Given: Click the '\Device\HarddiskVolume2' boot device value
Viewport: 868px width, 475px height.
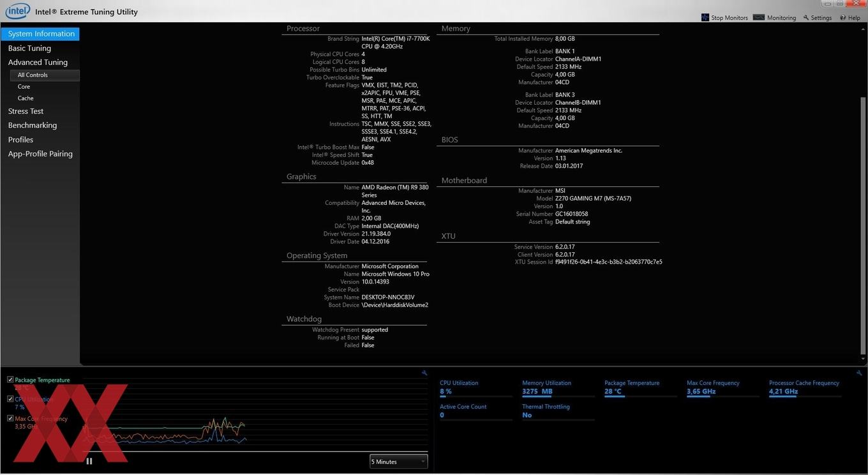Looking at the screenshot, I should tap(395, 305).
